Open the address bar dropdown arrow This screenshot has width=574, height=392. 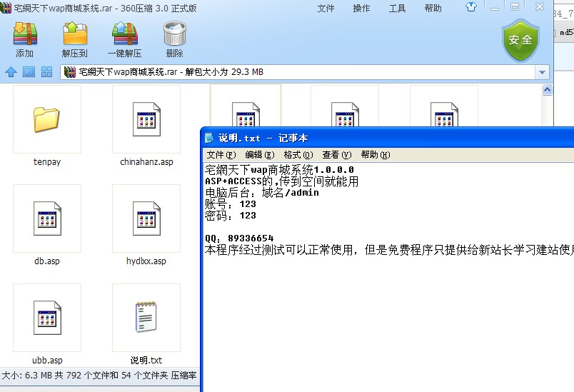tap(542, 72)
